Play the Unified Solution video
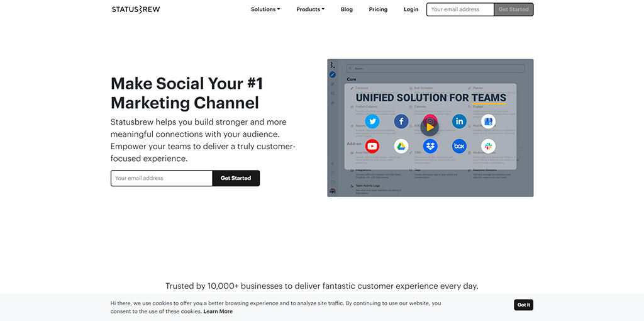Viewport: 644px width, 321px height. pyautogui.click(x=430, y=127)
